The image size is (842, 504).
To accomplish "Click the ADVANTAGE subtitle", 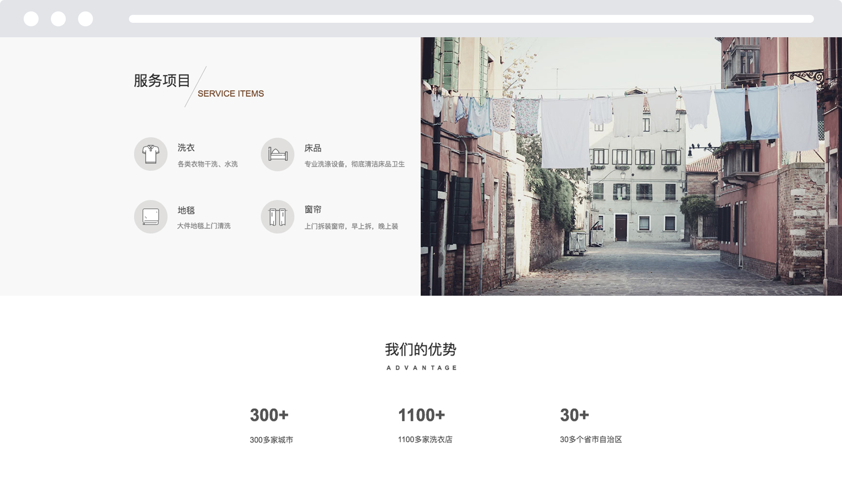I will (421, 368).
